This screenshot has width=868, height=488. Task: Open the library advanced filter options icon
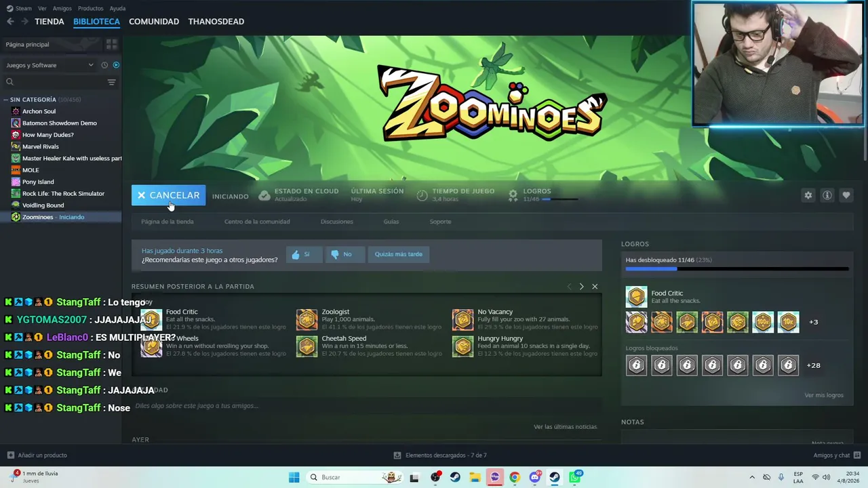tap(112, 82)
